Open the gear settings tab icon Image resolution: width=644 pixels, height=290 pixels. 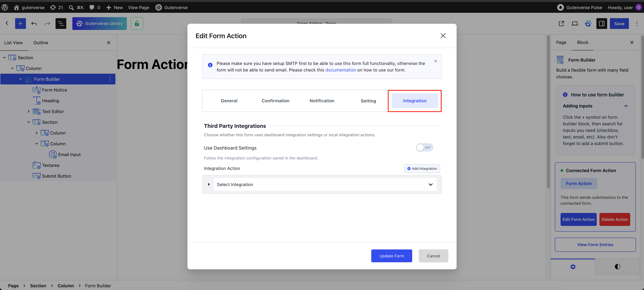click(x=573, y=267)
